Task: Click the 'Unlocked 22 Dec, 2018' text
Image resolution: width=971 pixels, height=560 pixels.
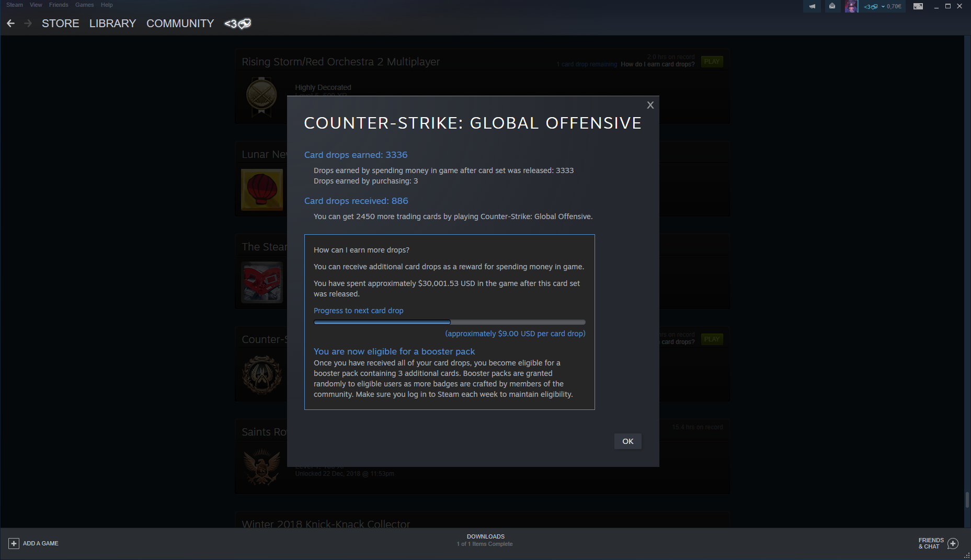Action: [345, 474]
